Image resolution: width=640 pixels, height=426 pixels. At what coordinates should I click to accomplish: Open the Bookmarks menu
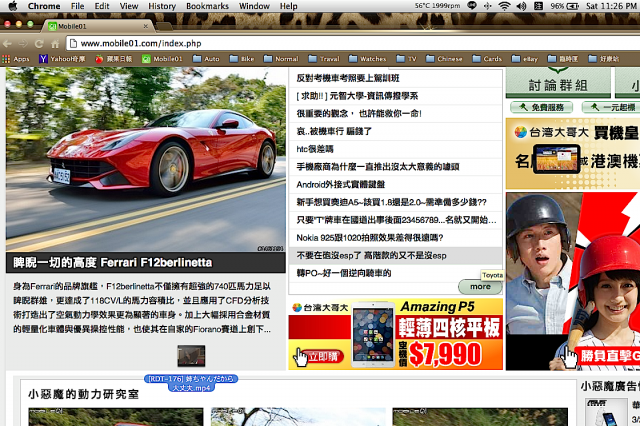tap(207, 6)
